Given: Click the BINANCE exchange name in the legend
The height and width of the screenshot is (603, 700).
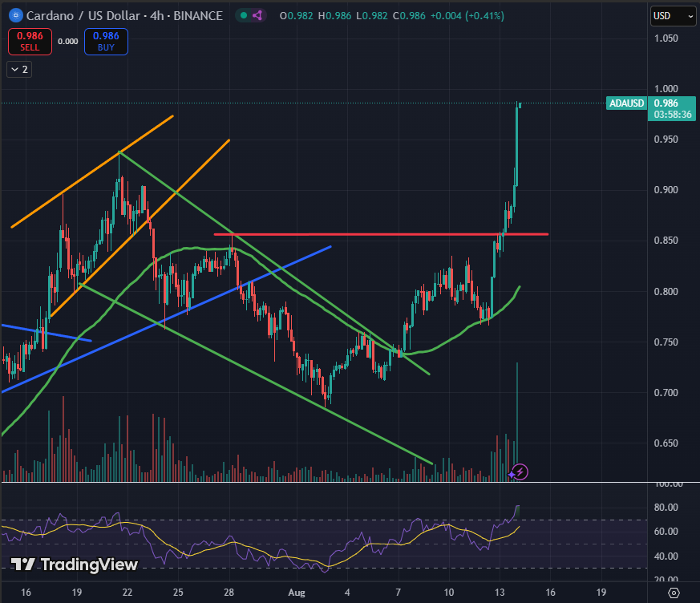Looking at the screenshot, I should [196, 15].
